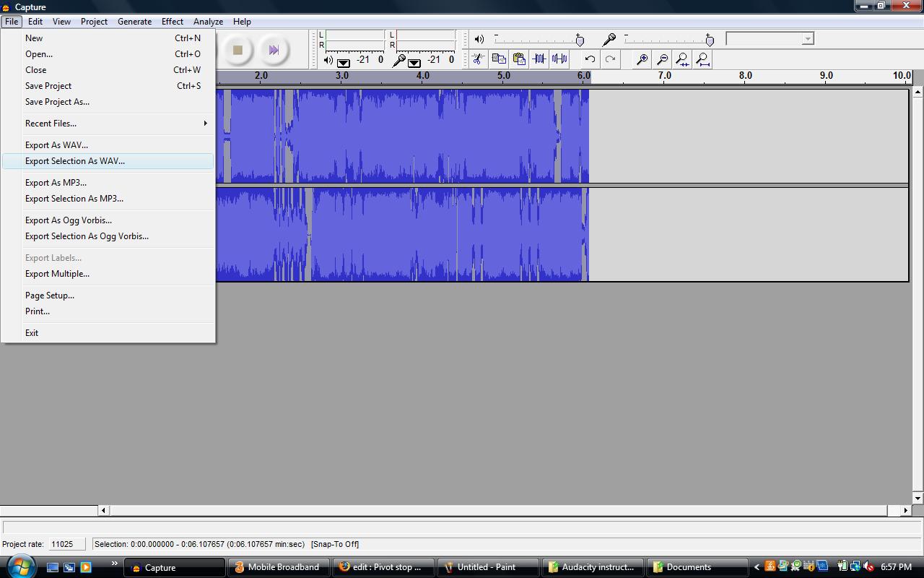
Task: Click the Copy icon in edit toolbar
Action: tap(499, 59)
